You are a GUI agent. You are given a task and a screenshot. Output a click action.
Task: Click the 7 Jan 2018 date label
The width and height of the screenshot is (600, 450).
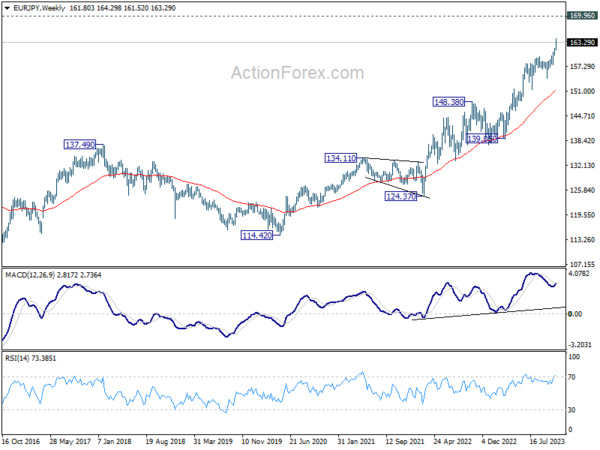pos(114,442)
